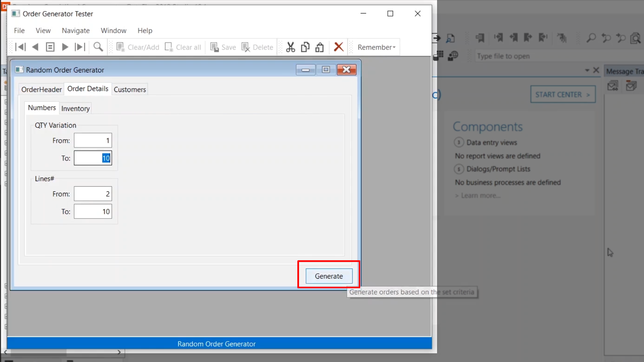The width and height of the screenshot is (644, 362).
Task: Open the Window menu
Action: 113,31
